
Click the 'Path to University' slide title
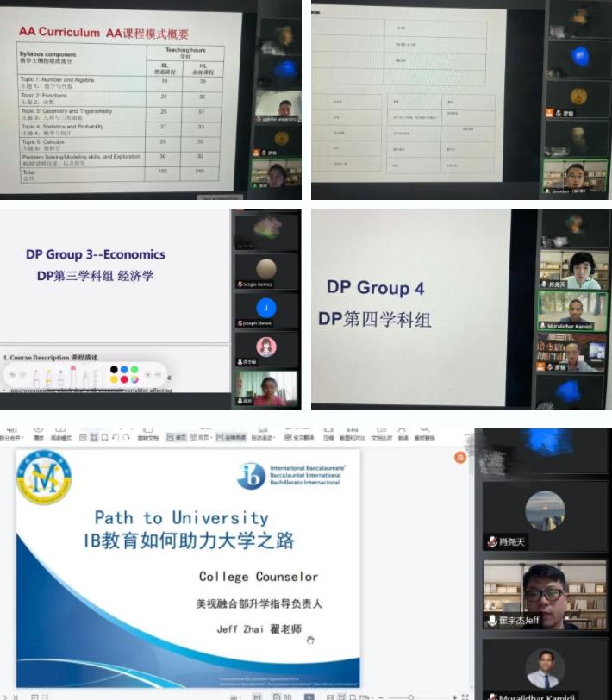tap(182, 518)
